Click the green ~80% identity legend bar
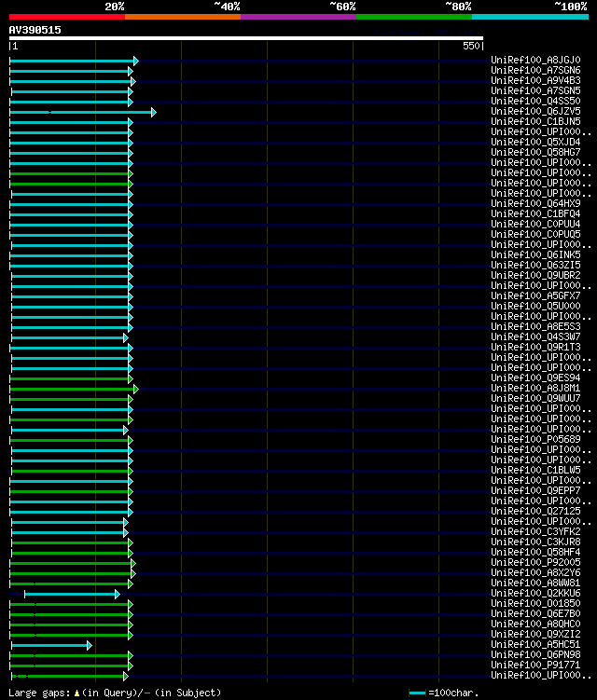Viewport: 597px width, 700px height. click(414, 17)
